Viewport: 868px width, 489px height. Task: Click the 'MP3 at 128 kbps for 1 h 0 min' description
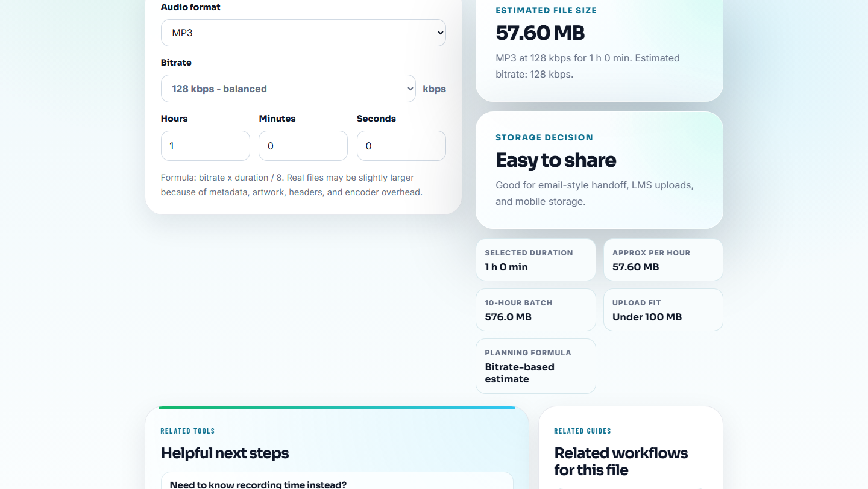[588, 66]
